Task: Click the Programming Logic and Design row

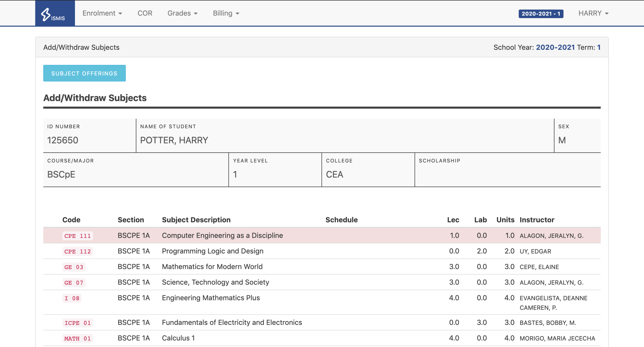Action: [x=213, y=251]
